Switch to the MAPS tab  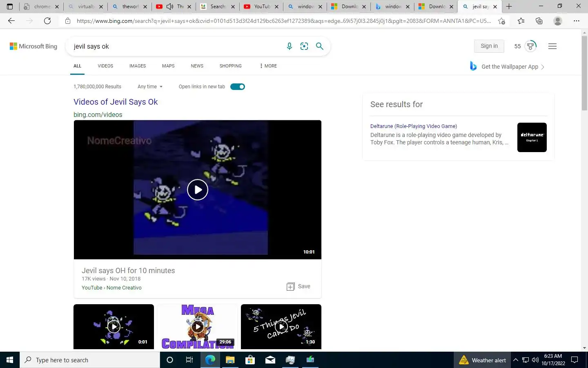coord(168,66)
